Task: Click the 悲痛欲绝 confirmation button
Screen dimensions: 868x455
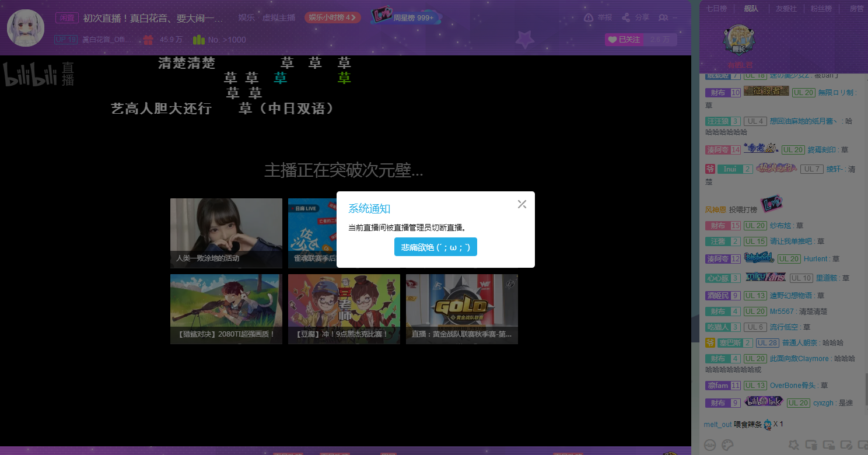Action: (x=435, y=247)
